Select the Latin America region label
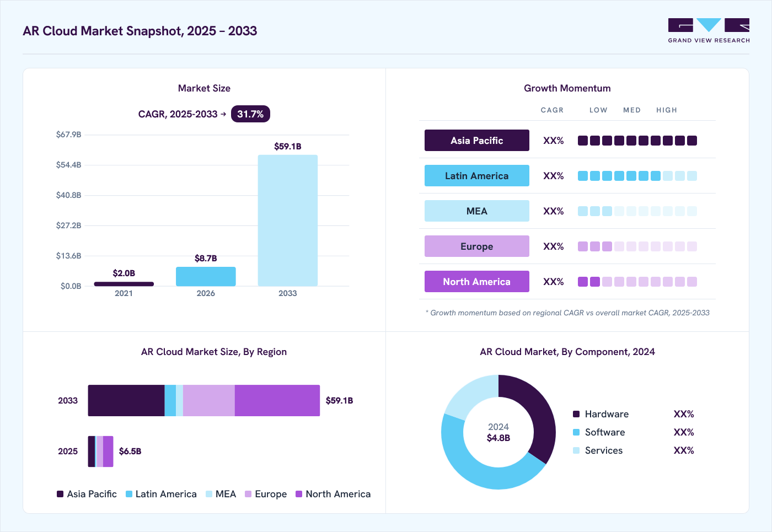Screen dimensions: 772x532 click(477, 176)
